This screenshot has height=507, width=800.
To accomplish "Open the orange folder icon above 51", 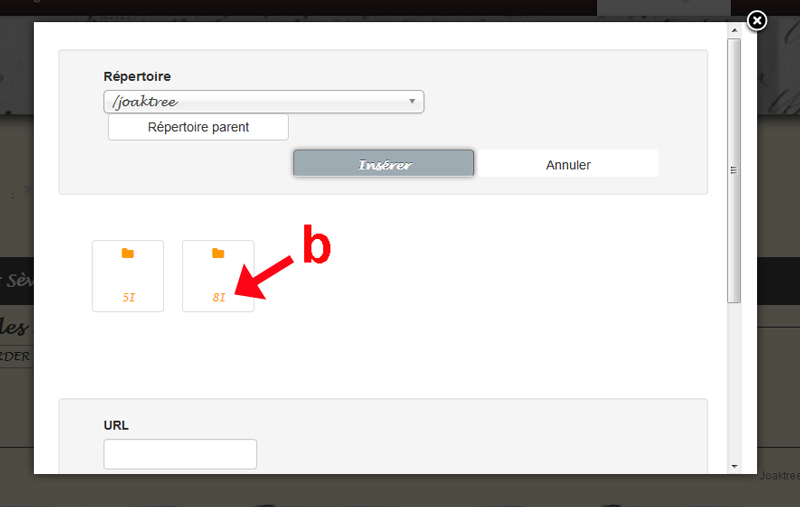I will [x=128, y=253].
